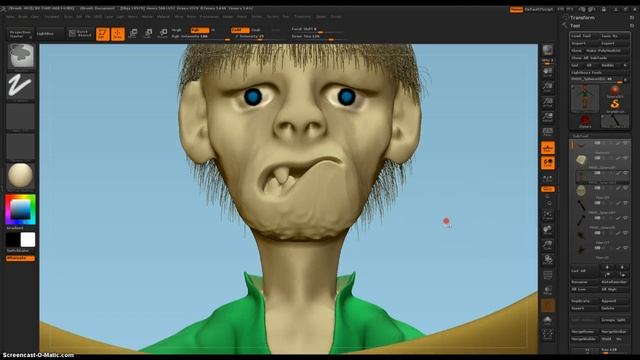640x360 pixels.
Task: Toggle PolyF polyframe display
Action: point(548,275)
